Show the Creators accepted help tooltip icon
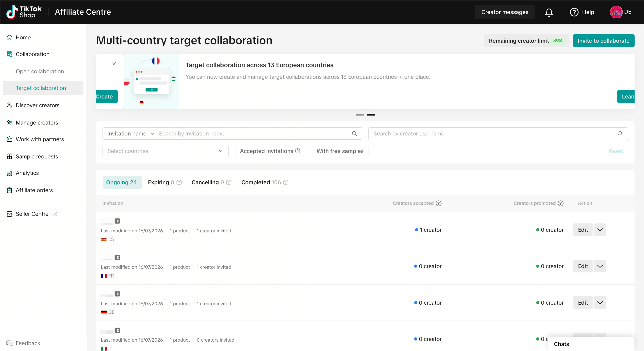 [439, 203]
